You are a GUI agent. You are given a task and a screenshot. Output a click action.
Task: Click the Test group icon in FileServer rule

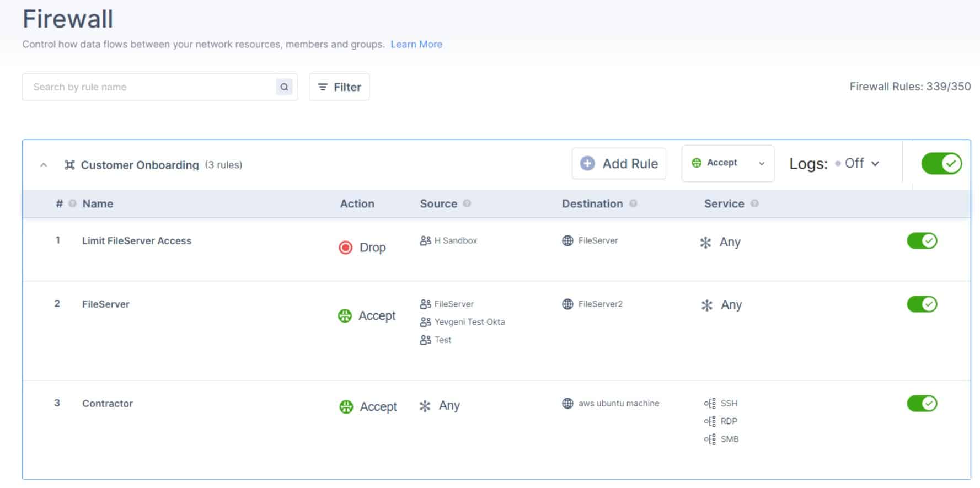coord(425,340)
